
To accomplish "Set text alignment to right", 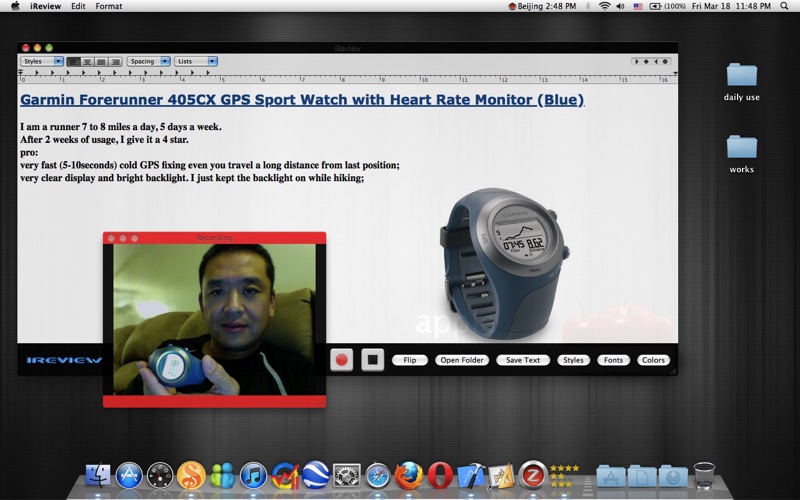I will click(115, 61).
